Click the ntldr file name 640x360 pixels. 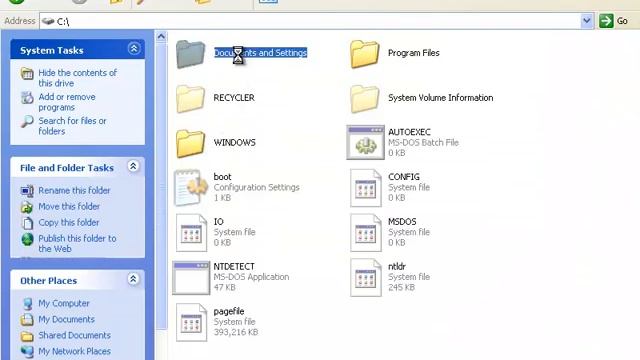[x=397, y=267]
